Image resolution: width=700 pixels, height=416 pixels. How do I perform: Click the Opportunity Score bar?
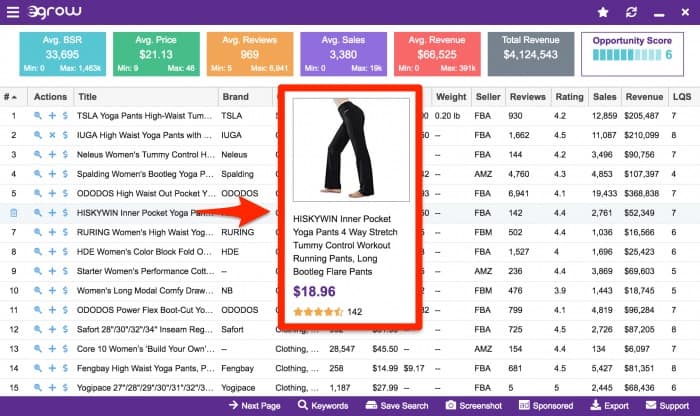pyautogui.click(x=627, y=55)
